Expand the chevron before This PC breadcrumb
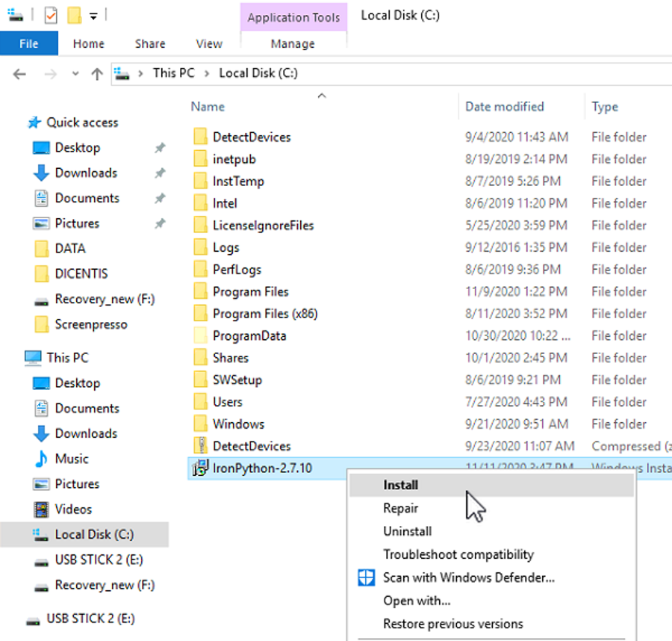The height and width of the screenshot is (641, 672). coord(140,73)
